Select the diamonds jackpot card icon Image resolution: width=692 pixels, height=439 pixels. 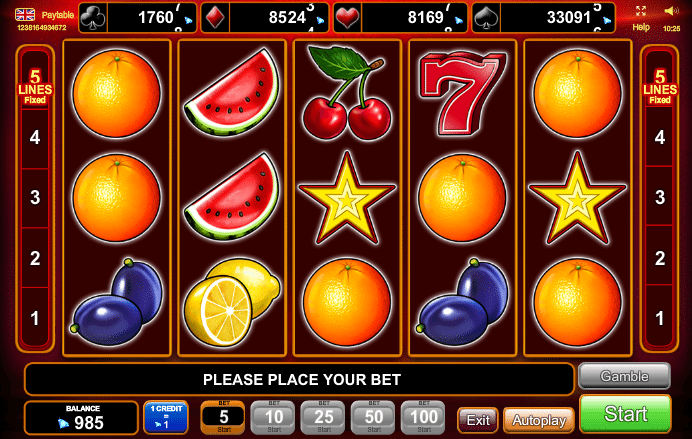[x=215, y=18]
